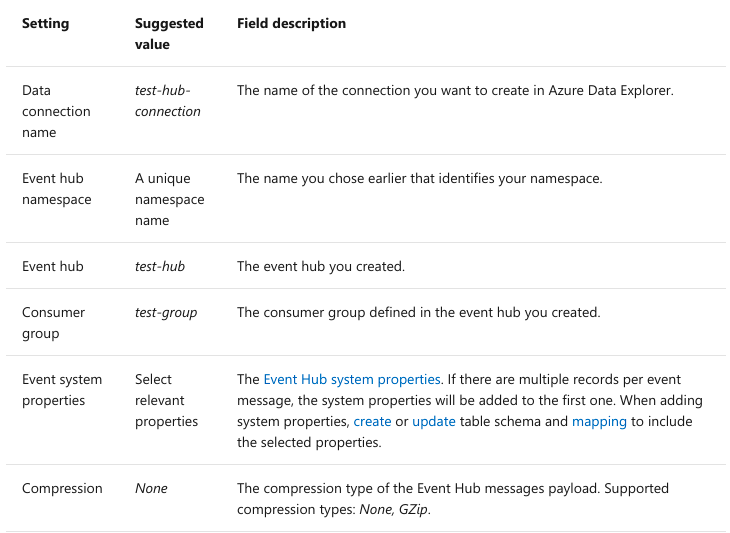The width and height of the screenshot is (730, 533).
Task: Click the A unique namespace name value
Action: pyautogui.click(x=169, y=199)
